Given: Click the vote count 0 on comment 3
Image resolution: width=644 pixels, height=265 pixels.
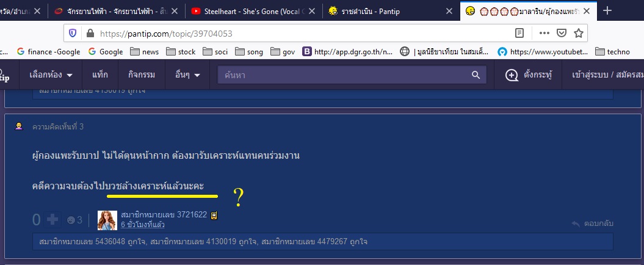Looking at the screenshot, I should coord(37,220).
